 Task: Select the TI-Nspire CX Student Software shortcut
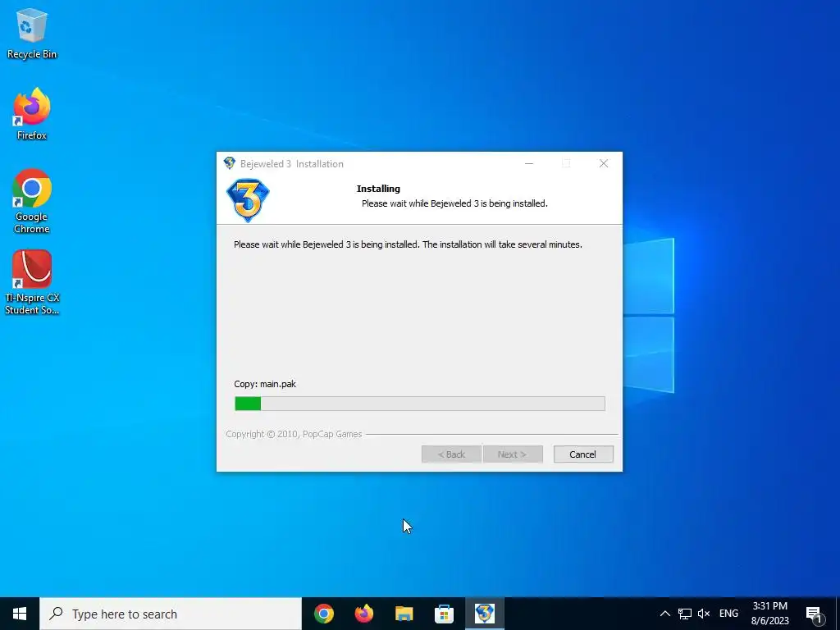pyautogui.click(x=32, y=282)
